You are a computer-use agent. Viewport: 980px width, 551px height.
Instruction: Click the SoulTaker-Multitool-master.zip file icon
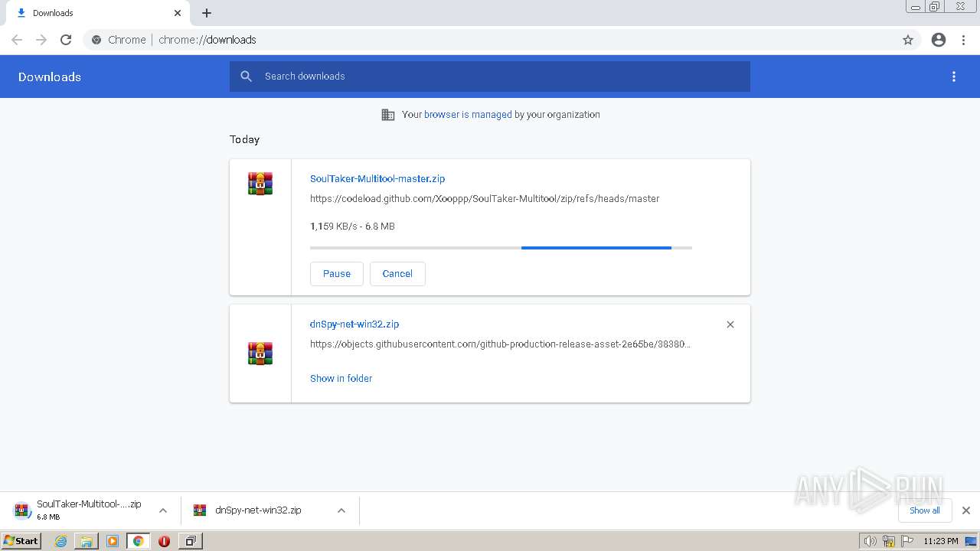pos(260,184)
